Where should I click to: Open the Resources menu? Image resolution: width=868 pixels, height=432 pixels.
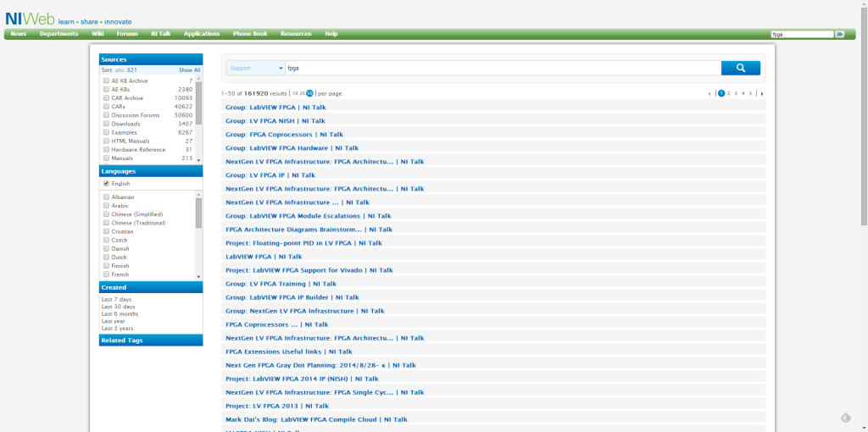296,34
